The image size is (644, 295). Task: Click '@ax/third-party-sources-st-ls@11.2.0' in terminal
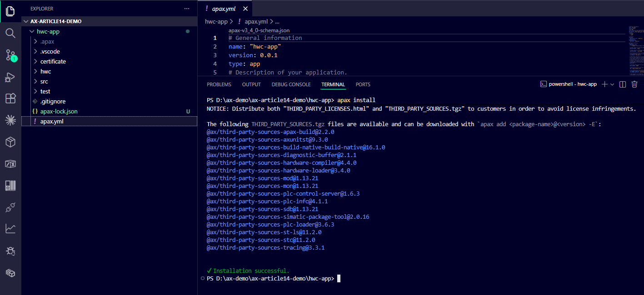[264, 232]
